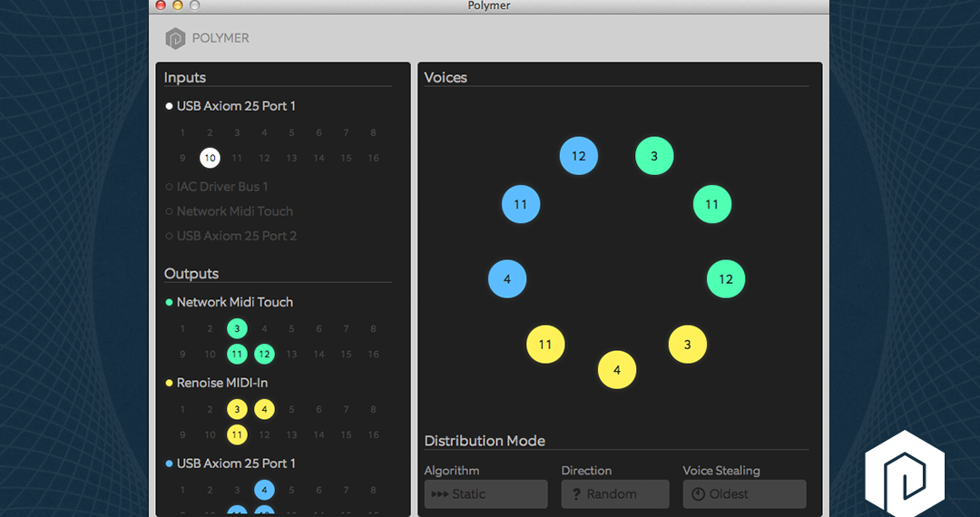Open the Algorithm Static dropdown
The width and height of the screenshot is (980, 517).
coord(485,494)
